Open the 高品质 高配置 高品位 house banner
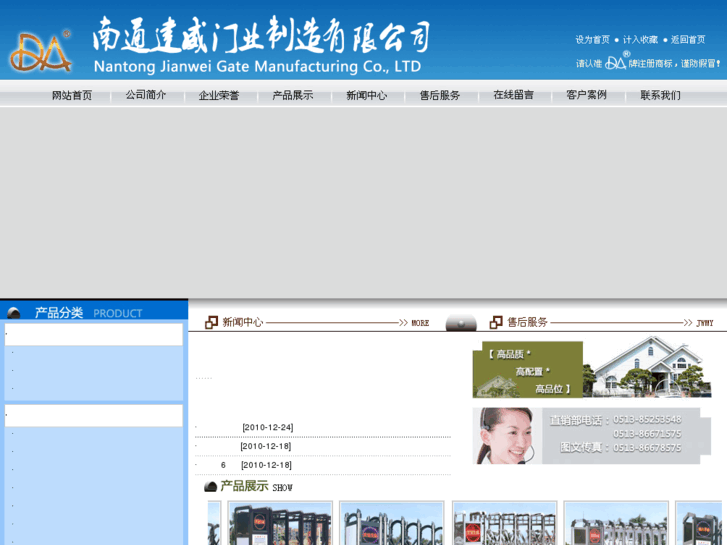The height and width of the screenshot is (545, 727). coord(592,367)
